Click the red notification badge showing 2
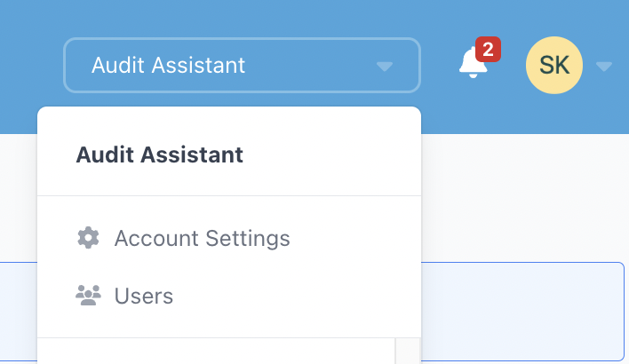629x364 pixels. click(488, 50)
